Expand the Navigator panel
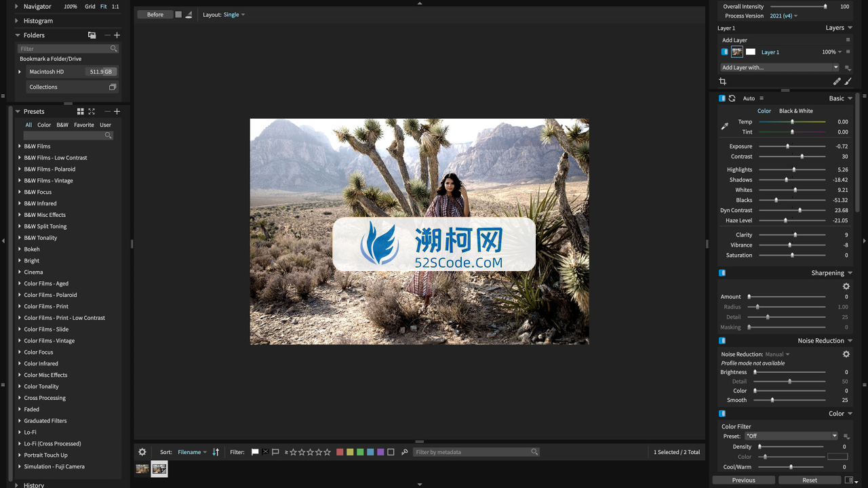 click(x=17, y=6)
